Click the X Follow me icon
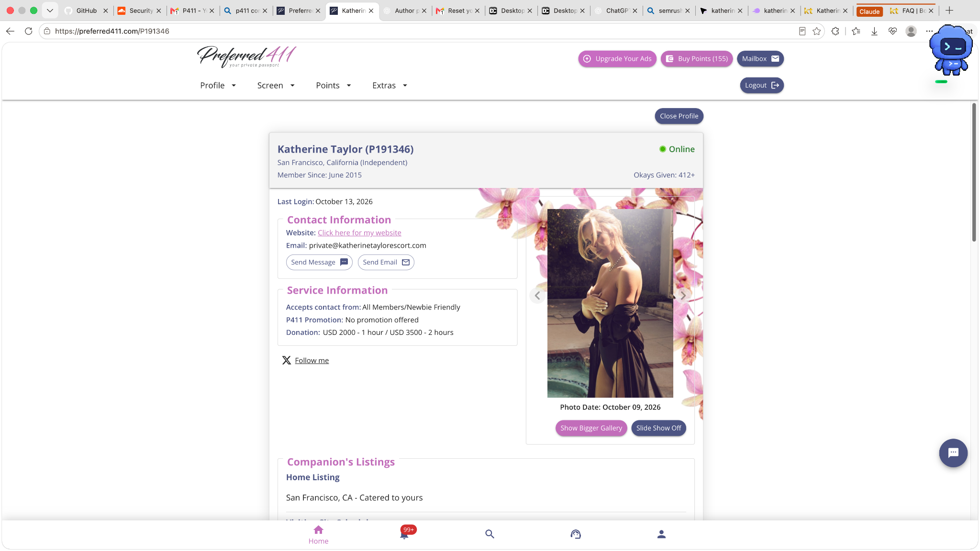 click(x=286, y=360)
